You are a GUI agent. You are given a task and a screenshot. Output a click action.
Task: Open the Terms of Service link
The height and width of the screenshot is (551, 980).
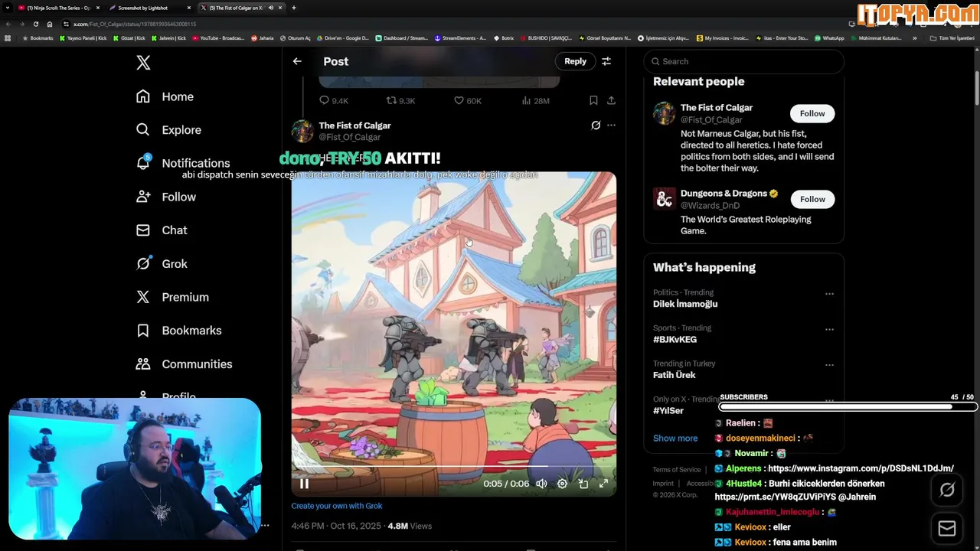tap(677, 470)
